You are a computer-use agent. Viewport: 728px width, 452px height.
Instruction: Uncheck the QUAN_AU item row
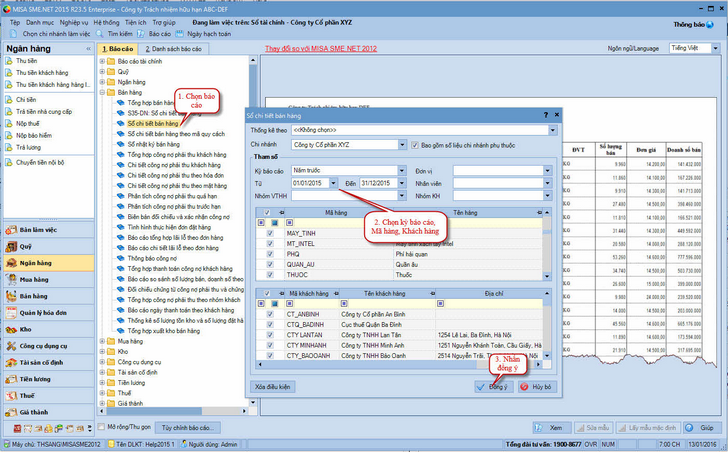click(x=270, y=265)
